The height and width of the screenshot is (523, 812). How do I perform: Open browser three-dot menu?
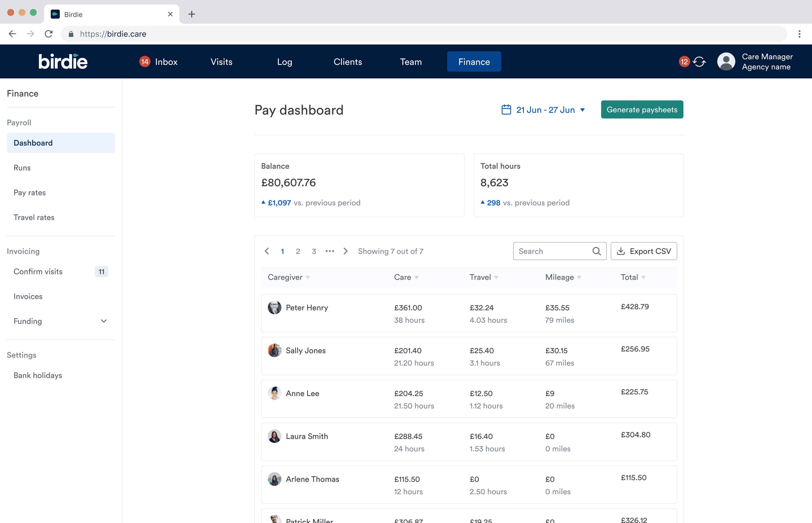(799, 34)
